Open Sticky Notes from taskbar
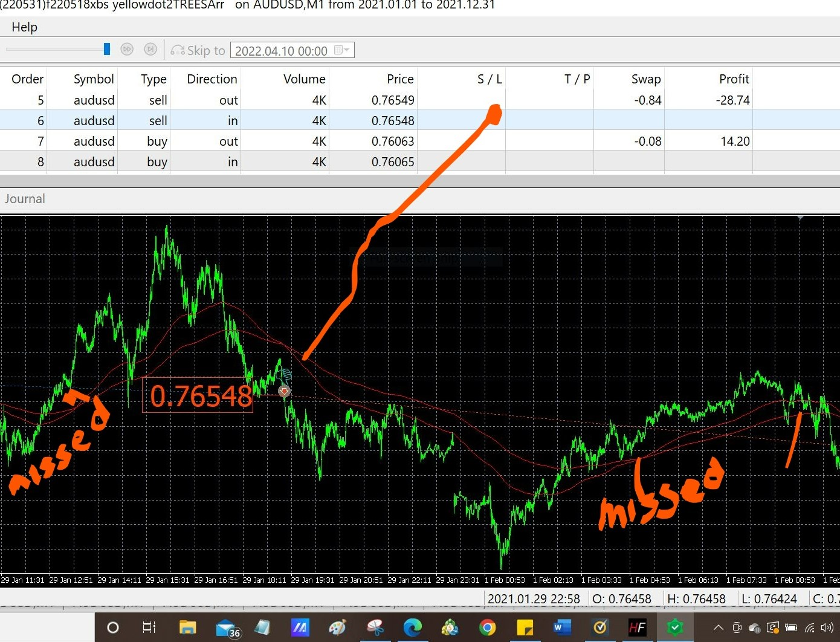The image size is (840, 642). tap(525, 627)
